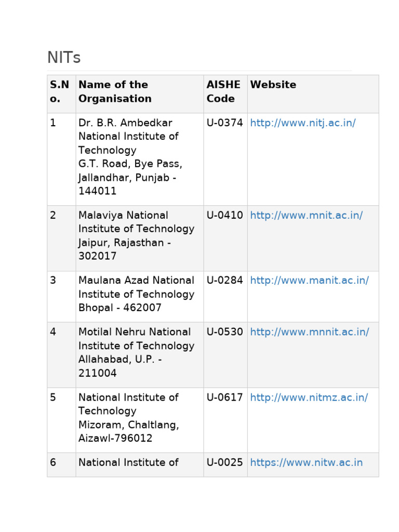This screenshot has width=399, height=532.
Task: Select the AISHE code U-0284 cell
Action: [x=224, y=281]
